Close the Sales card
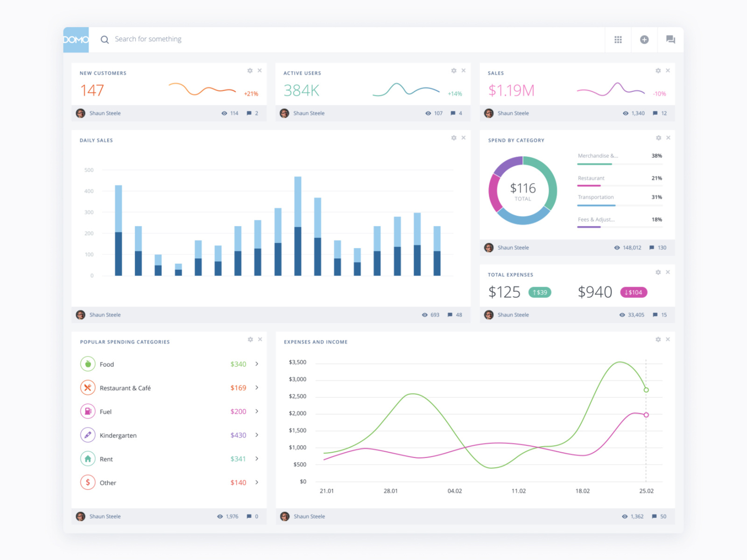 [x=668, y=70]
